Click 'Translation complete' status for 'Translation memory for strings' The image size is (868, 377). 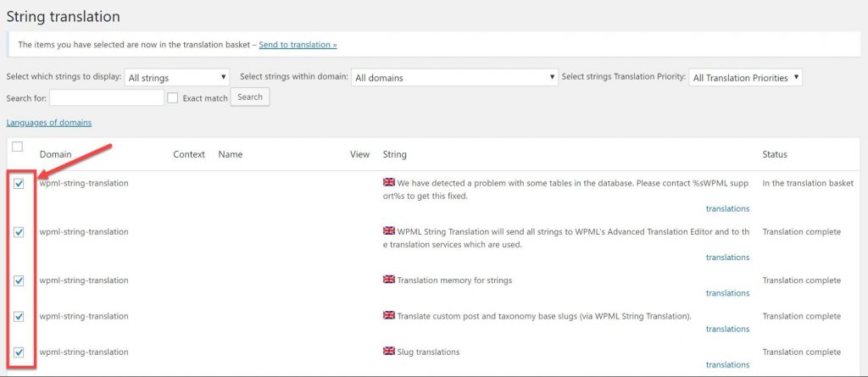click(802, 280)
